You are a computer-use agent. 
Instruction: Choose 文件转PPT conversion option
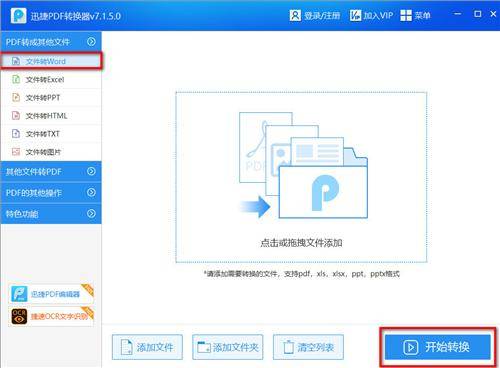click(51, 97)
